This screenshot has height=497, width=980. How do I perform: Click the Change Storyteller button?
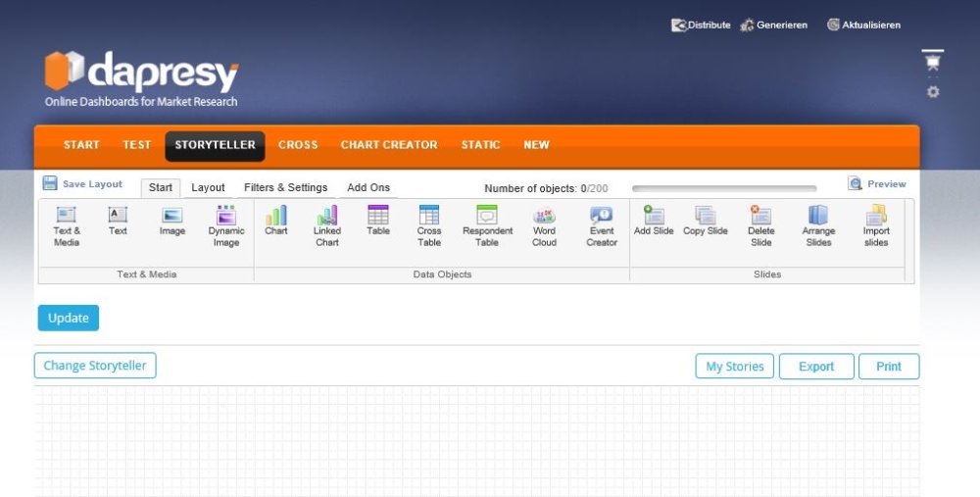tap(95, 366)
